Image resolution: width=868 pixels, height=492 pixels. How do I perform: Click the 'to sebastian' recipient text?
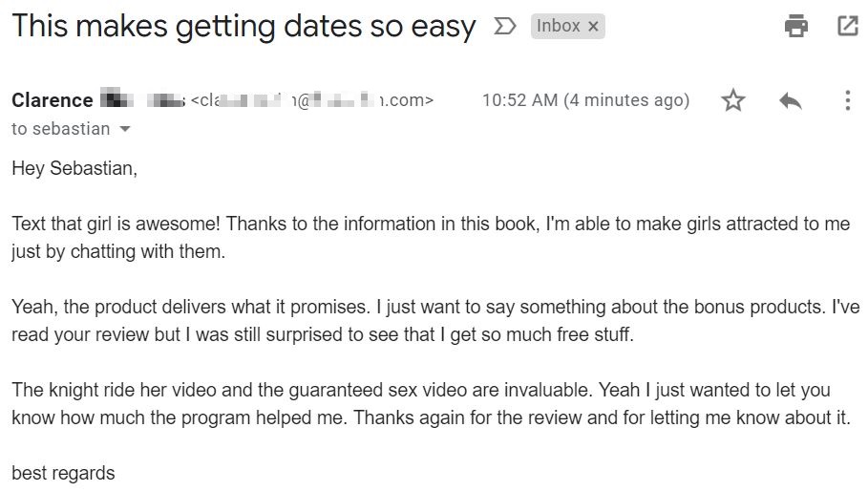61,129
